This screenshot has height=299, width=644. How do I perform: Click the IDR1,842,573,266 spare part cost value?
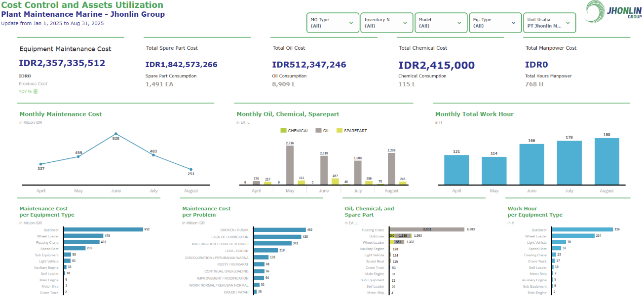point(182,65)
